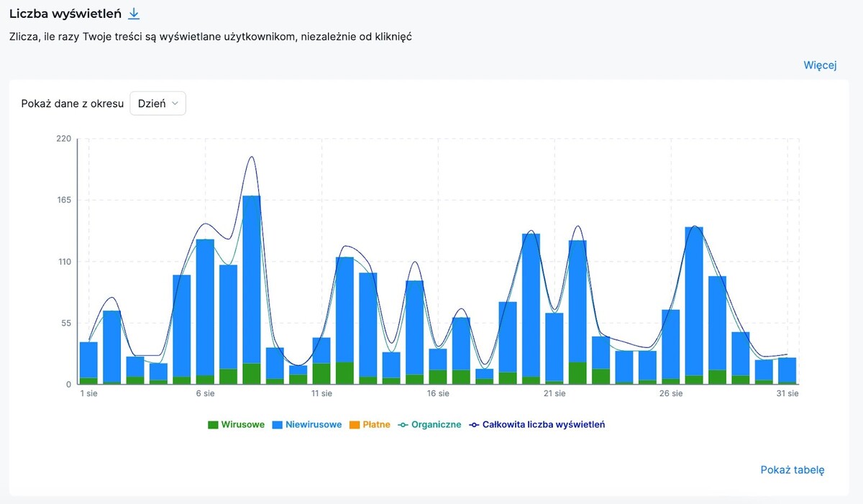Click the 26 sie axis label
863x504 pixels.
point(671,394)
